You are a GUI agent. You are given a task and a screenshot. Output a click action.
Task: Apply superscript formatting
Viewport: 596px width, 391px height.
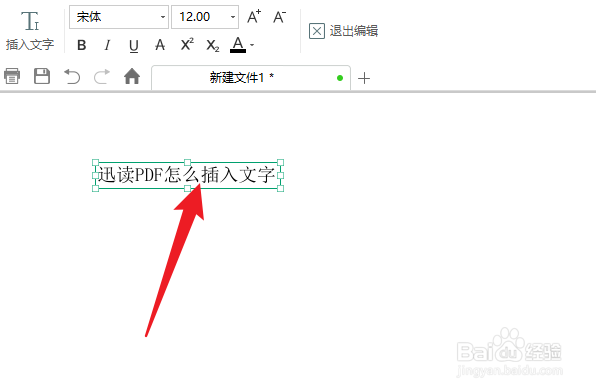(187, 45)
